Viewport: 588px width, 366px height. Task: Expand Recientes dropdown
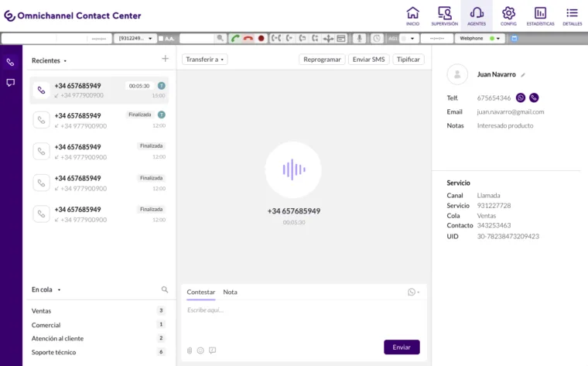(x=49, y=60)
